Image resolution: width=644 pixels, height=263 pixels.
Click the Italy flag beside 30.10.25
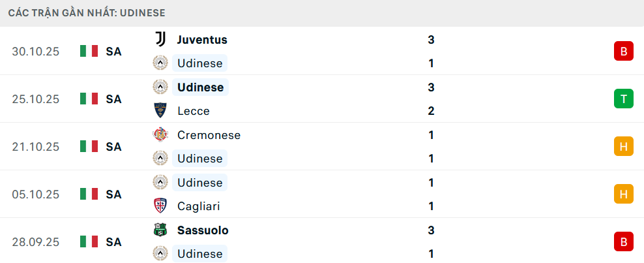[89, 52]
